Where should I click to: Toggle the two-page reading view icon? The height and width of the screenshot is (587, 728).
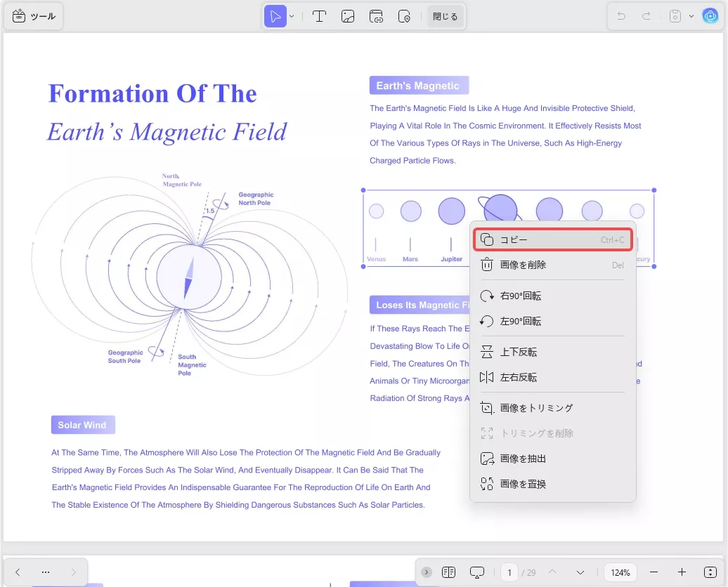448,572
